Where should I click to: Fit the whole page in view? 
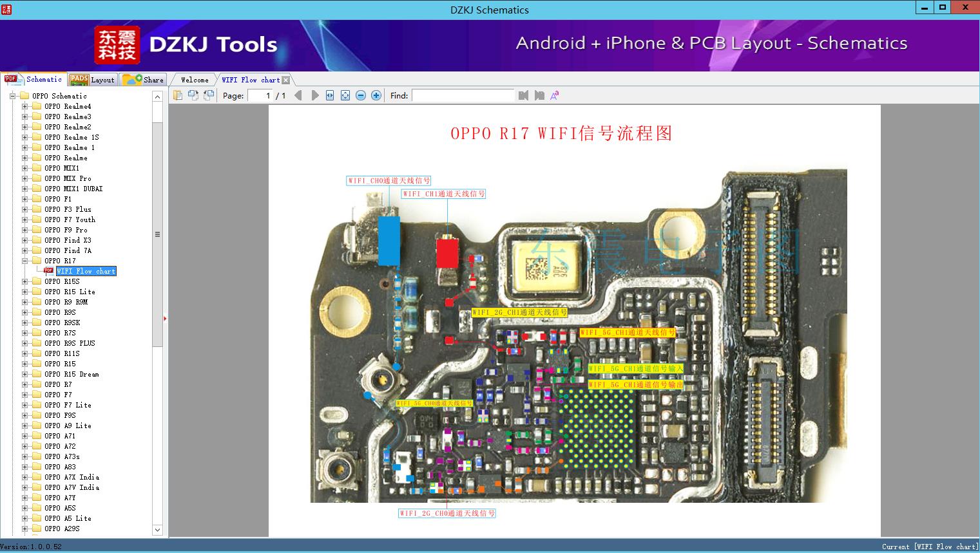click(x=345, y=95)
